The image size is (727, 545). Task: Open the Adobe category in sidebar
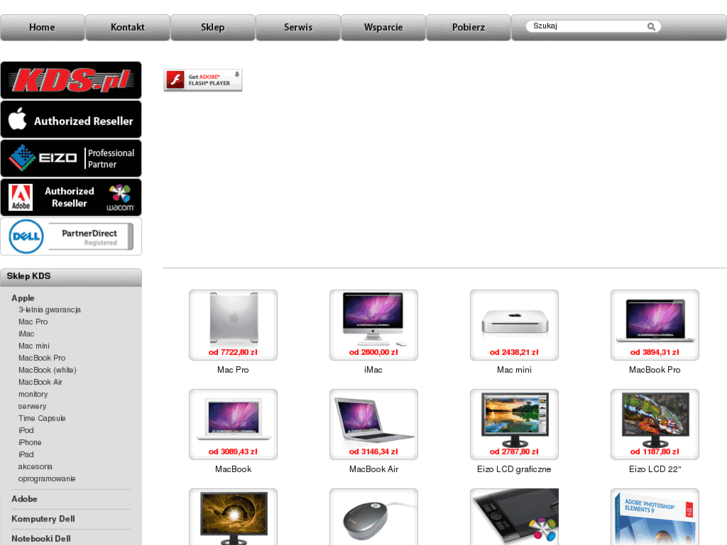[x=25, y=499]
